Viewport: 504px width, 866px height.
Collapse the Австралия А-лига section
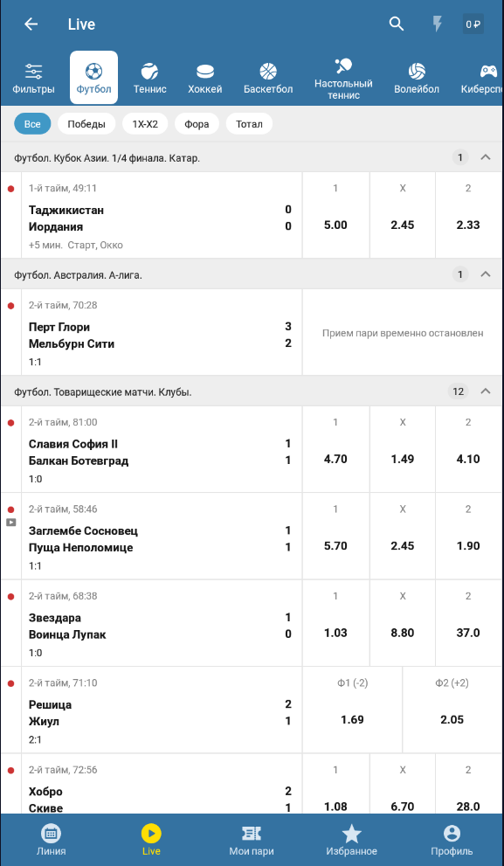click(486, 274)
